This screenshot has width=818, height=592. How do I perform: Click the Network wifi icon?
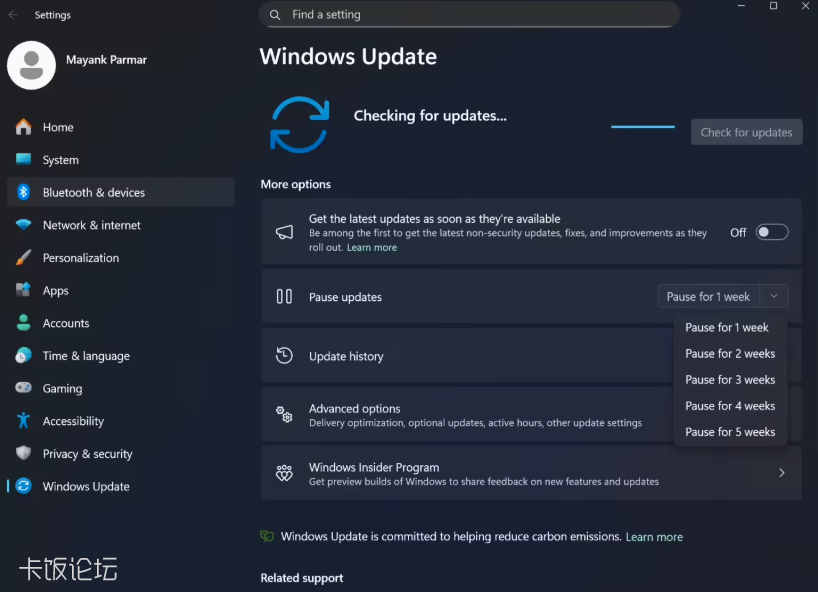[x=23, y=225]
